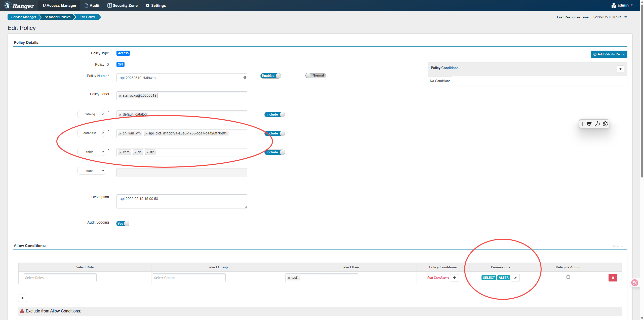Edit permissions with pencil icon
644x320 pixels.
(515, 278)
